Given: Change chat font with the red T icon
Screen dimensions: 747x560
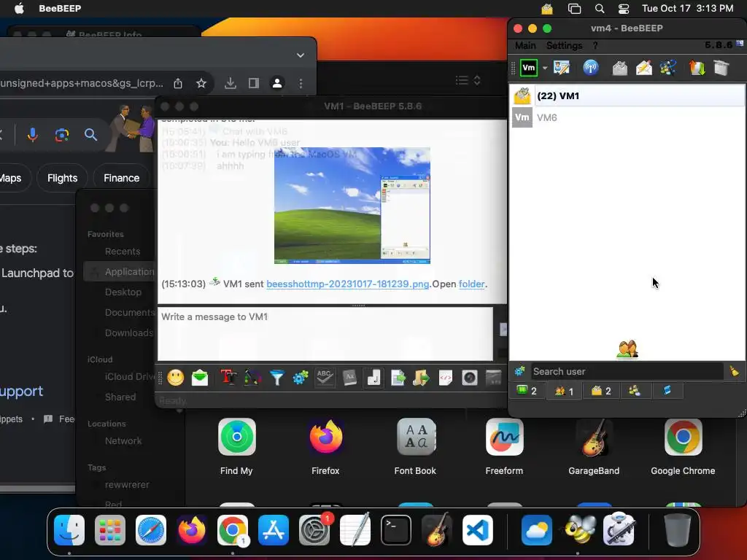Looking at the screenshot, I should 228,378.
